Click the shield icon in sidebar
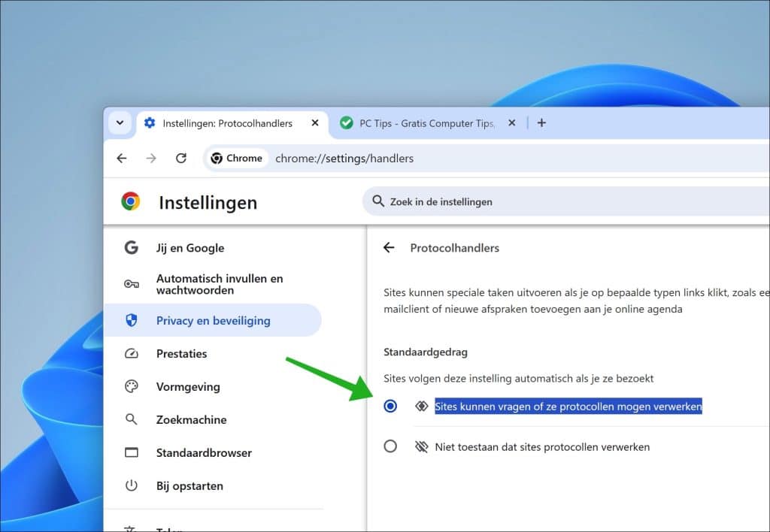The height and width of the screenshot is (532, 770). pos(131,320)
